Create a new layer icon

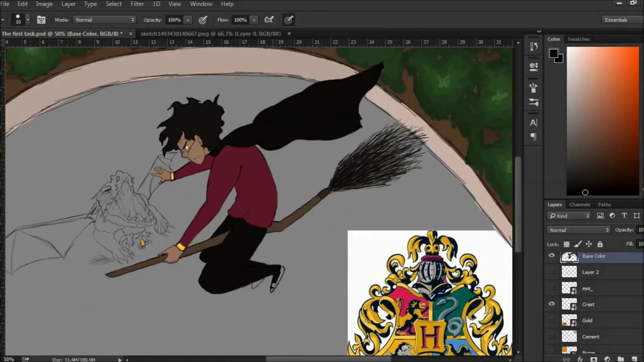[x=634, y=359]
